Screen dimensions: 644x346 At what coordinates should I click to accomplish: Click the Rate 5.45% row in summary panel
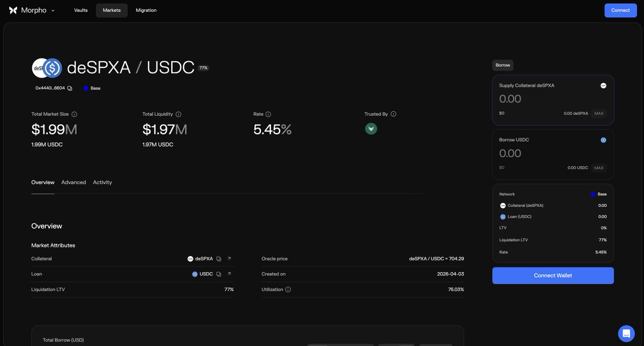[553, 252]
